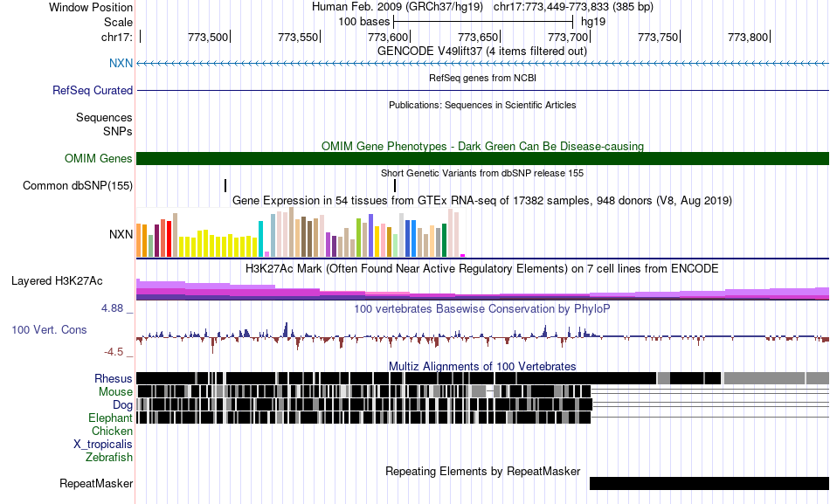Click the dark green OMIM gene bar
Viewport: 830px width, 504px height.
click(x=483, y=158)
